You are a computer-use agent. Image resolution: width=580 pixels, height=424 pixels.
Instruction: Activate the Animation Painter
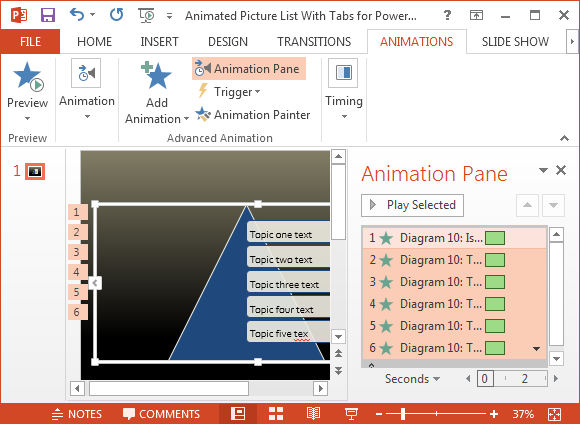253,115
